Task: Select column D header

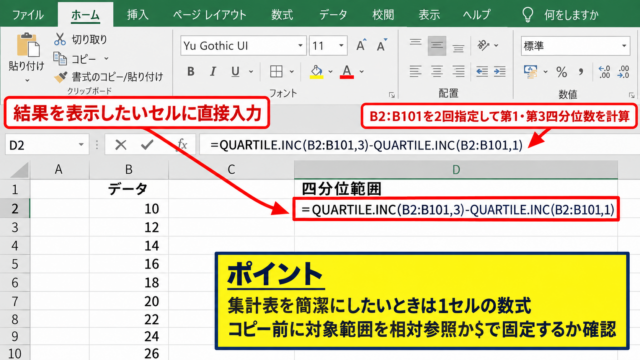Action: [456, 169]
